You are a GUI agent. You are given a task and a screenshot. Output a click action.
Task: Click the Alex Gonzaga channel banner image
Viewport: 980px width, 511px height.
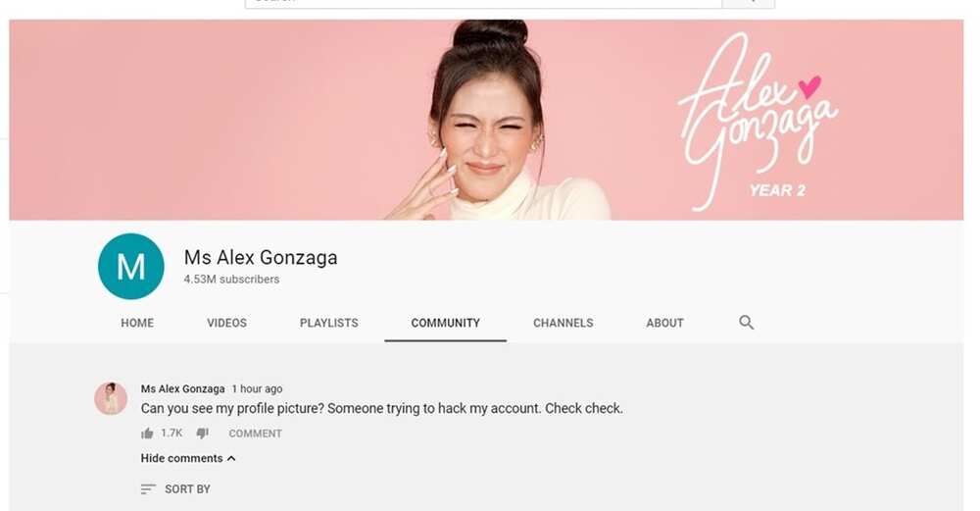tap(486, 120)
